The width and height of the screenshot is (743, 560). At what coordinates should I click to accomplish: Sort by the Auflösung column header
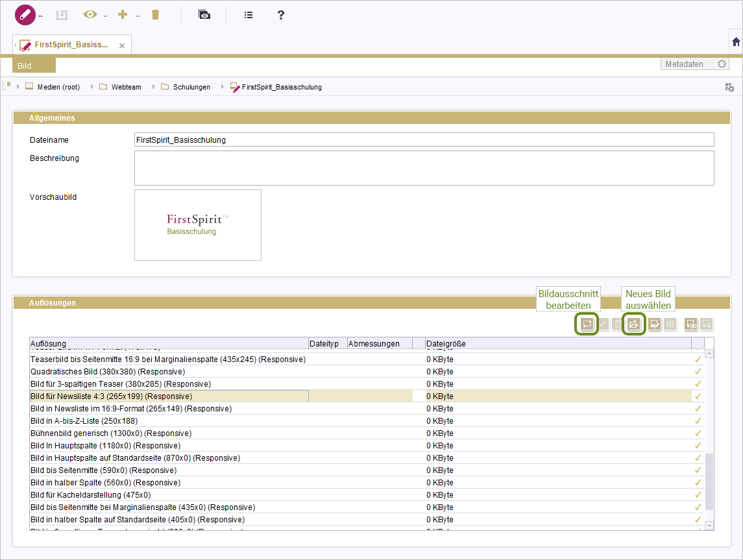pos(169,343)
